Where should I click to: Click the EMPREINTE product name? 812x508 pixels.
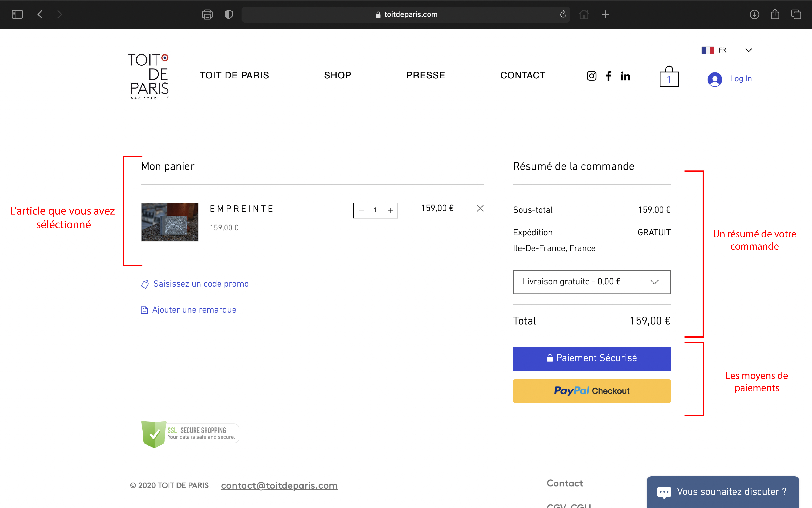click(242, 209)
